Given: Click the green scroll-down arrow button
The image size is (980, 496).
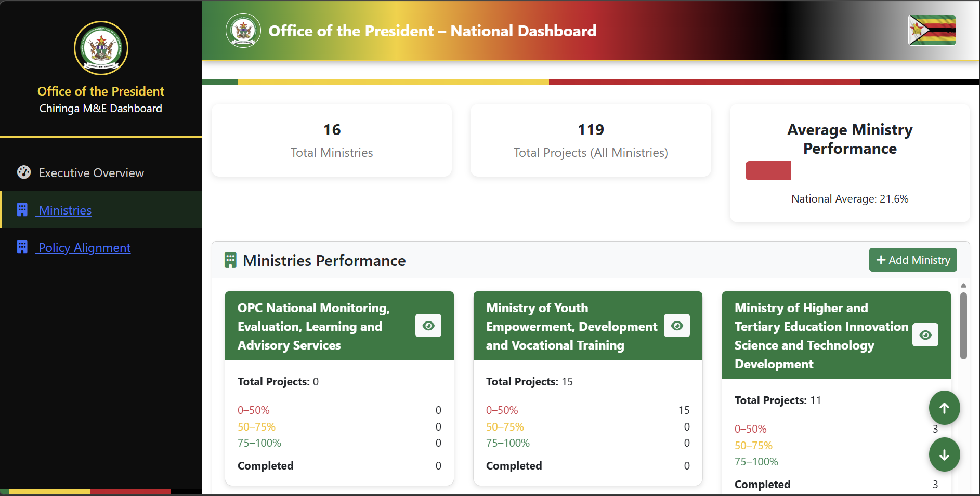Looking at the screenshot, I should [x=945, y=454].
